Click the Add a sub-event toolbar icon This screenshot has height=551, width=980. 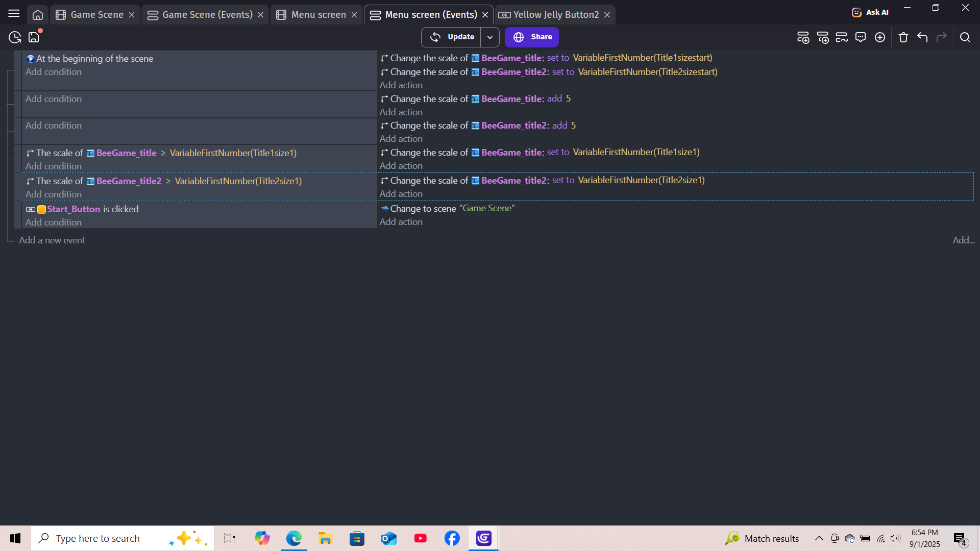pos(822,37)
